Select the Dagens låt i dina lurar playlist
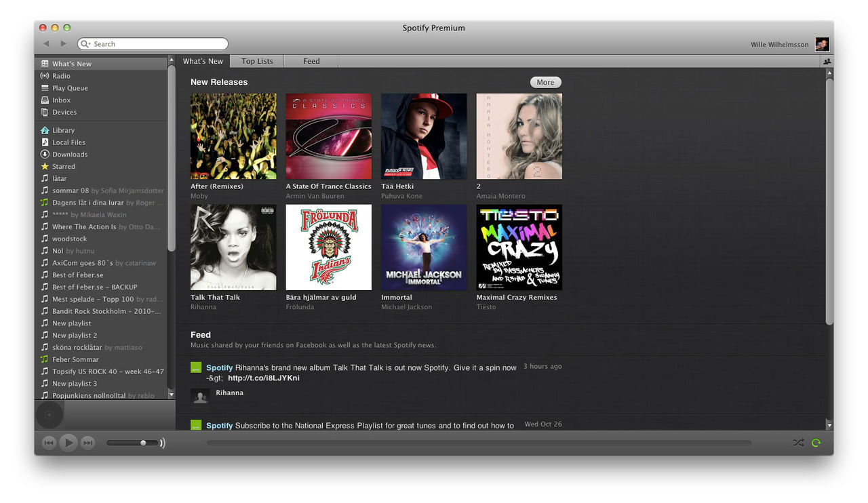The width and height of the screenshot is (868, 503). (100, 203)
